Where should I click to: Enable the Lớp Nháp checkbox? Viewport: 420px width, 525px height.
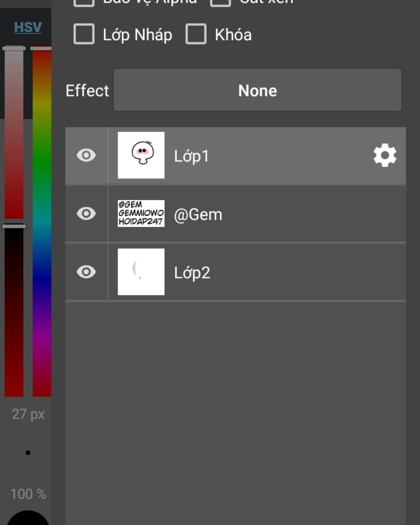click(84, 34)
